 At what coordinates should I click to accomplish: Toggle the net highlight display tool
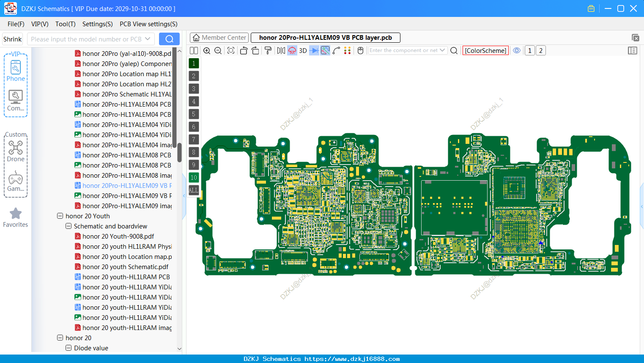click(x=325, y=51)
